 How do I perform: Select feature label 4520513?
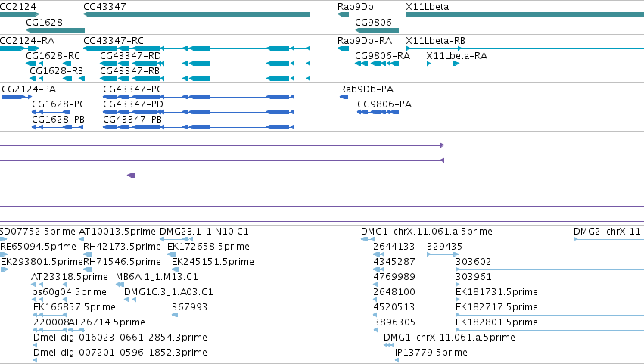394,307
